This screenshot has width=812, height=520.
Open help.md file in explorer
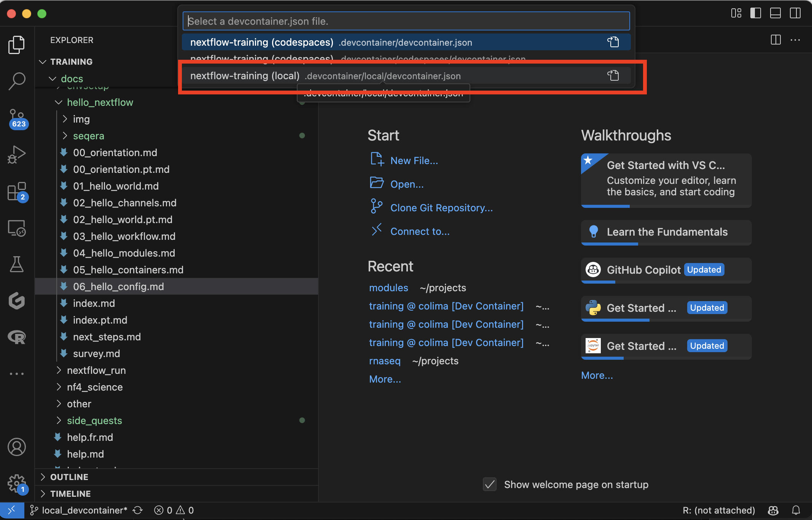pyautogui.click(x=85, y=454)
